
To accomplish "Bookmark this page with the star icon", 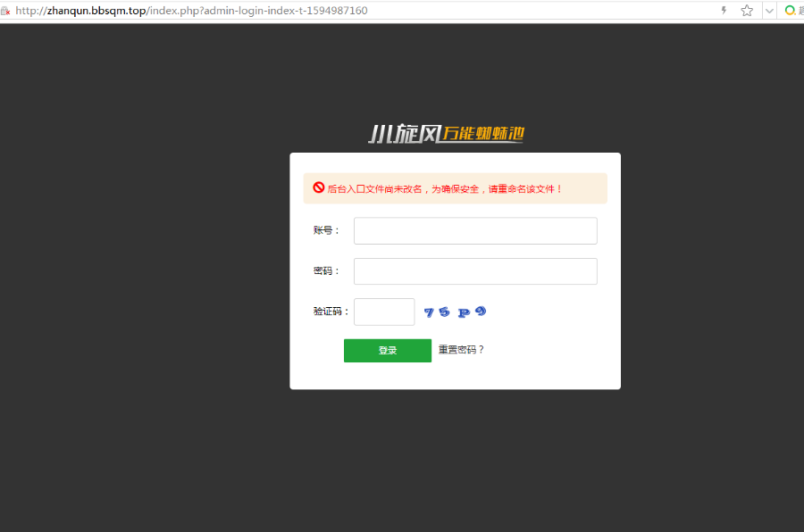I will (747, 11).
